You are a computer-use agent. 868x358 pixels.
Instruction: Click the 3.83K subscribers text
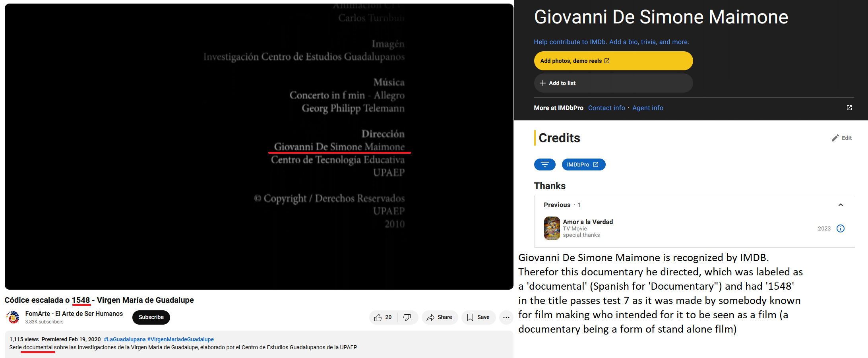tap(44, 322)
